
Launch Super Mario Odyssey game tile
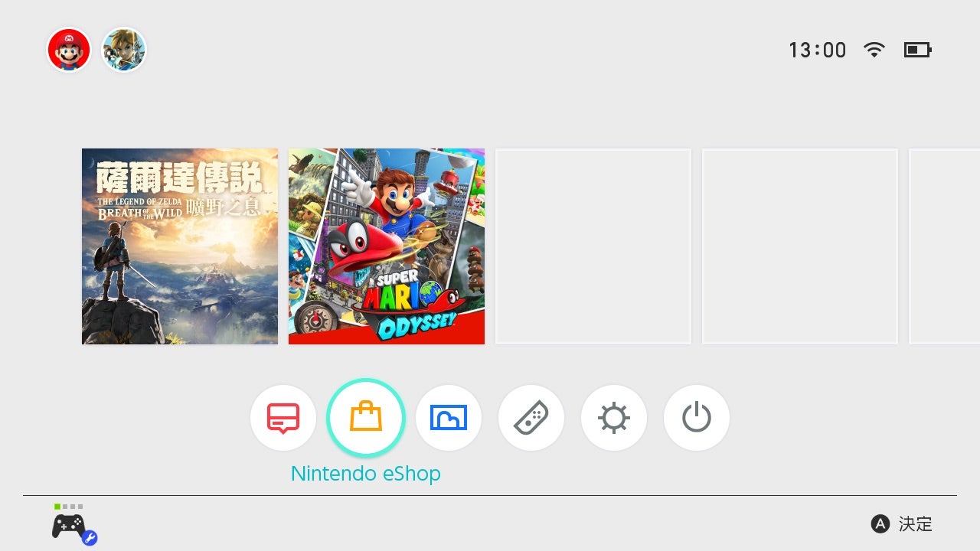387,246
